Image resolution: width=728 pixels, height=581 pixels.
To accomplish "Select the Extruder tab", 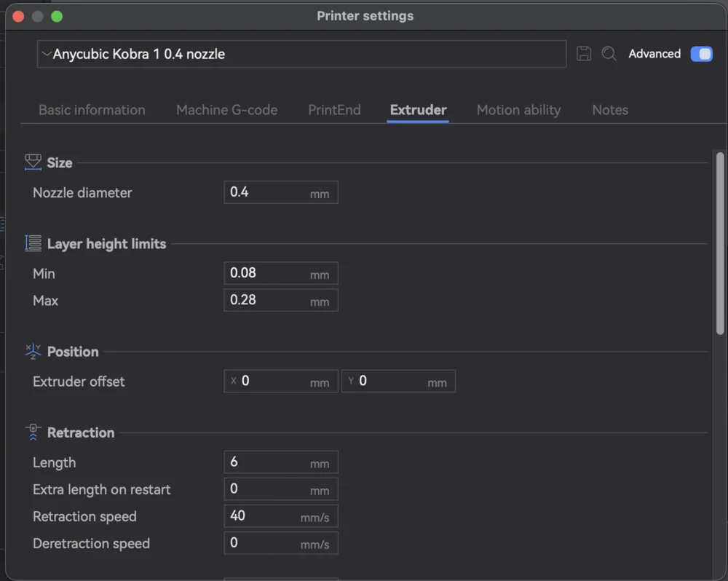I will [418, 110].
